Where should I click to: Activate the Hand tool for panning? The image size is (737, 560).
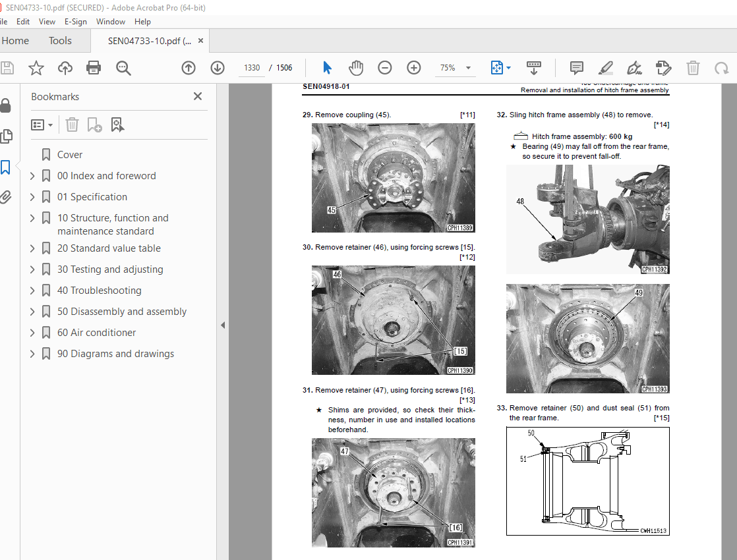coord(356,68)
